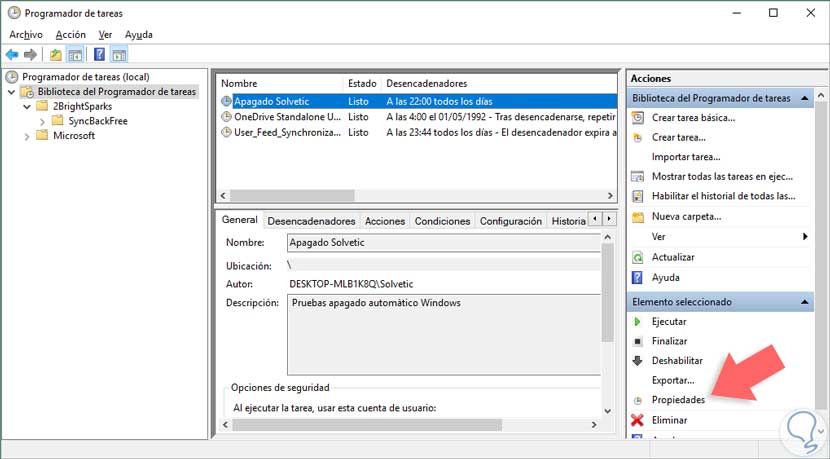Click the Microsoft folder icon in tree
The height and width of the screenshot is (459, 830).
coord(42,136)
